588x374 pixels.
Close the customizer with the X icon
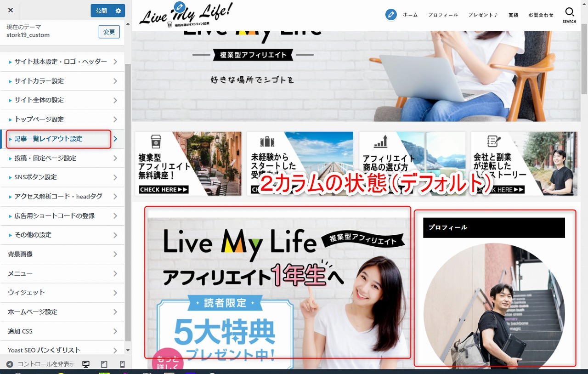point(11,10)
